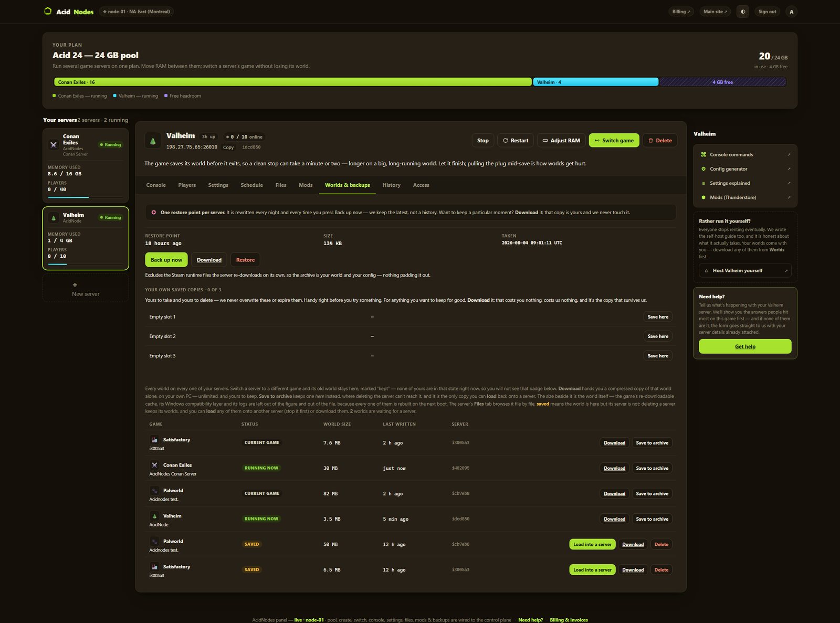
Task: Click the home icon beside Host Valheim yourself
Action: [706, 271]
